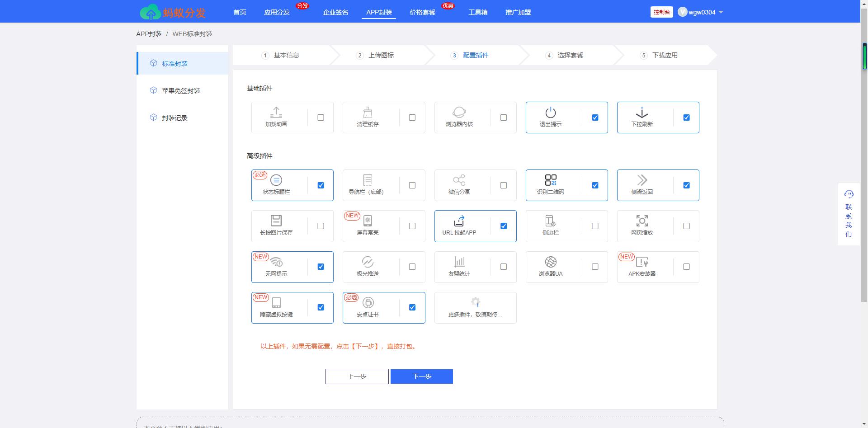Click the 控制台 button

[x=661, y=12]
